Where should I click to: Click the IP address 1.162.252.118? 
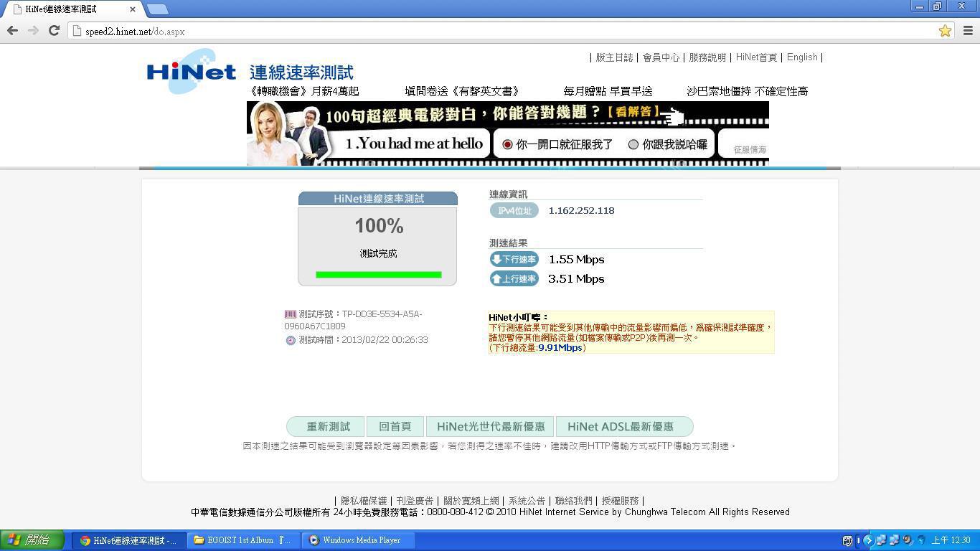tap(581, 210)
